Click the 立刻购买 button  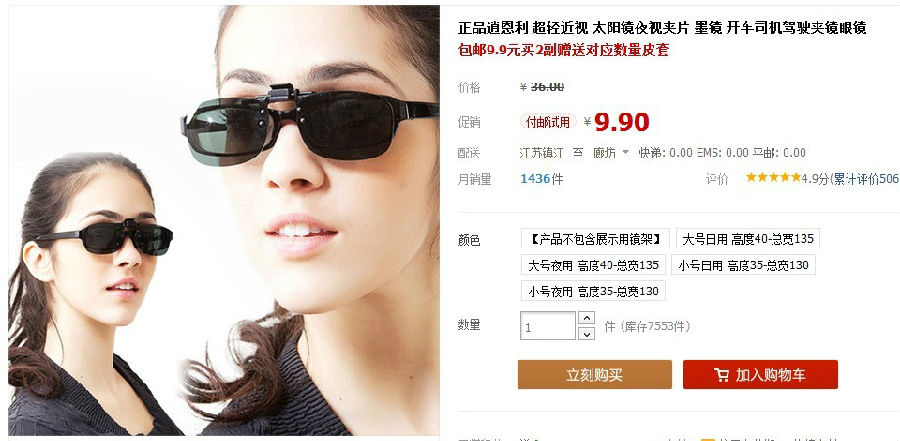595,374
